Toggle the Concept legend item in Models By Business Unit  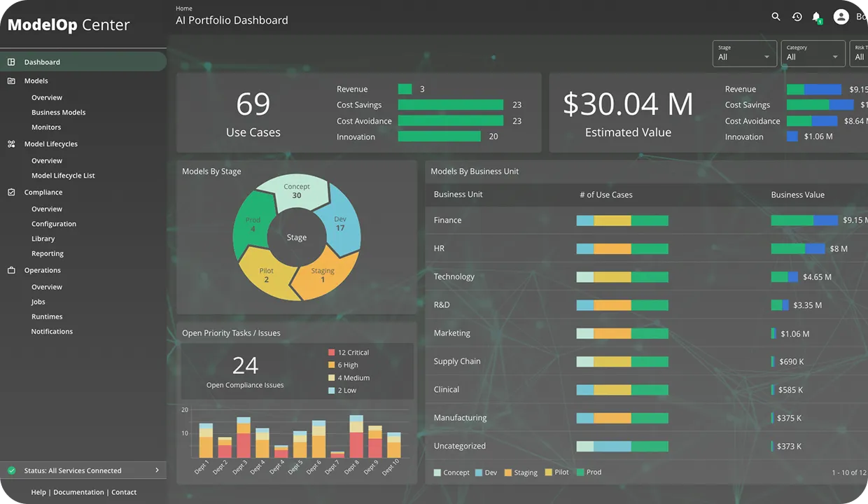pyautogui.click(x=451, y=472)
